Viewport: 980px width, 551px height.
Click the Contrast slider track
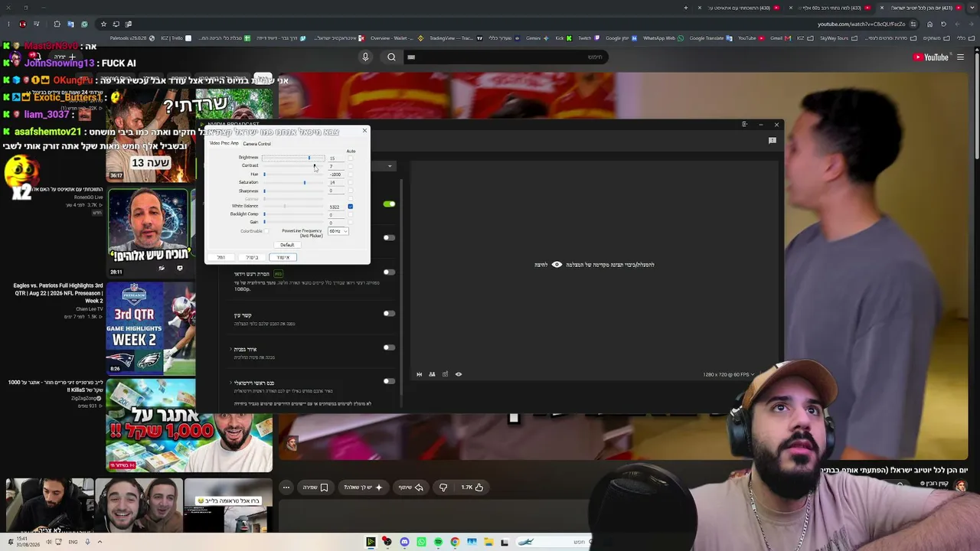293,166
